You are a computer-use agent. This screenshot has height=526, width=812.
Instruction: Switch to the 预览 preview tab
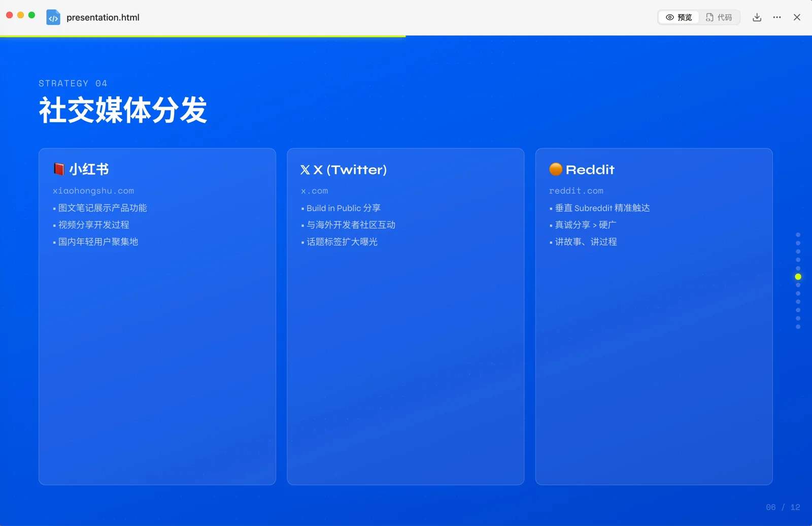pos(679,17)
